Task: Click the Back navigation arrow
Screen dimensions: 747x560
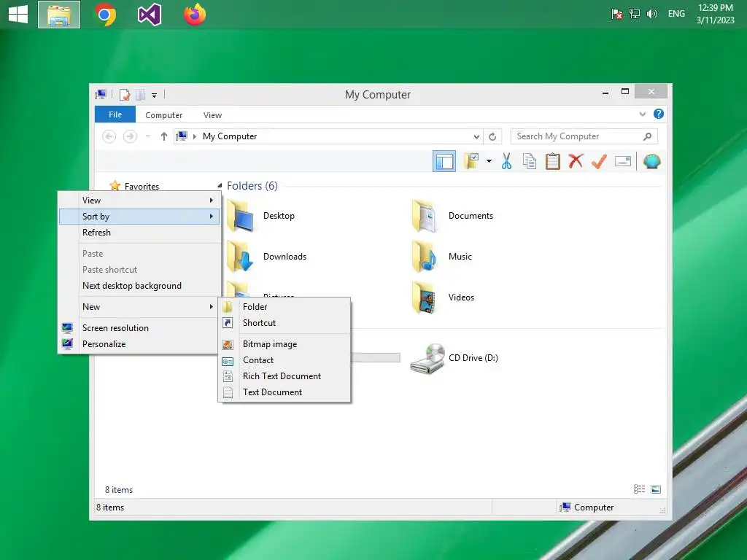Action: [x=109, y=136]
